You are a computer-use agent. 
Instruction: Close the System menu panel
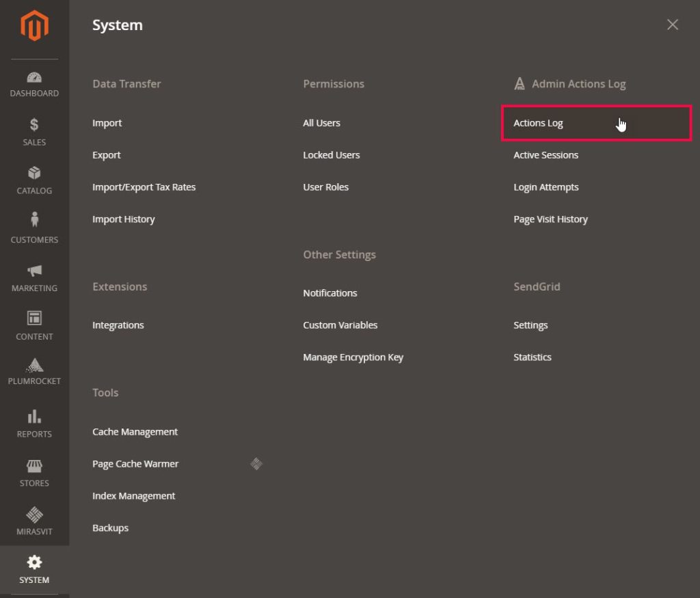coord(673,25)
